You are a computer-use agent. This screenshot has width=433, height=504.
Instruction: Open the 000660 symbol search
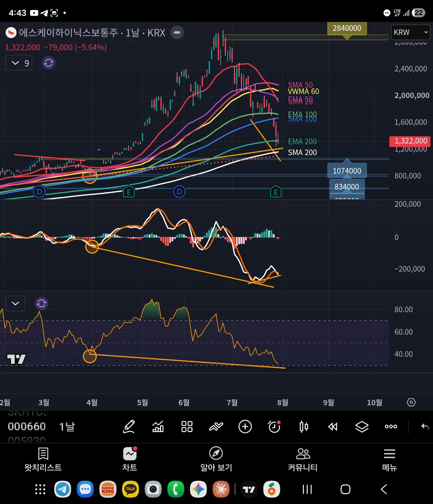tap(27, 427)
